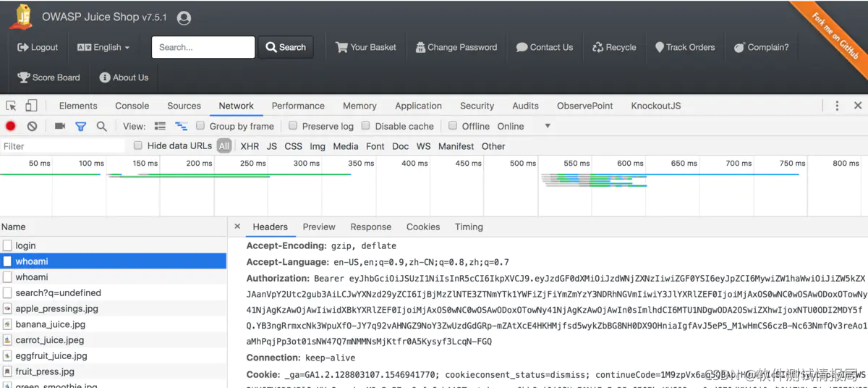This screenshot has width=868, height=388.
Task: Open the Complain? page link
Action: (x=762, y=47)
